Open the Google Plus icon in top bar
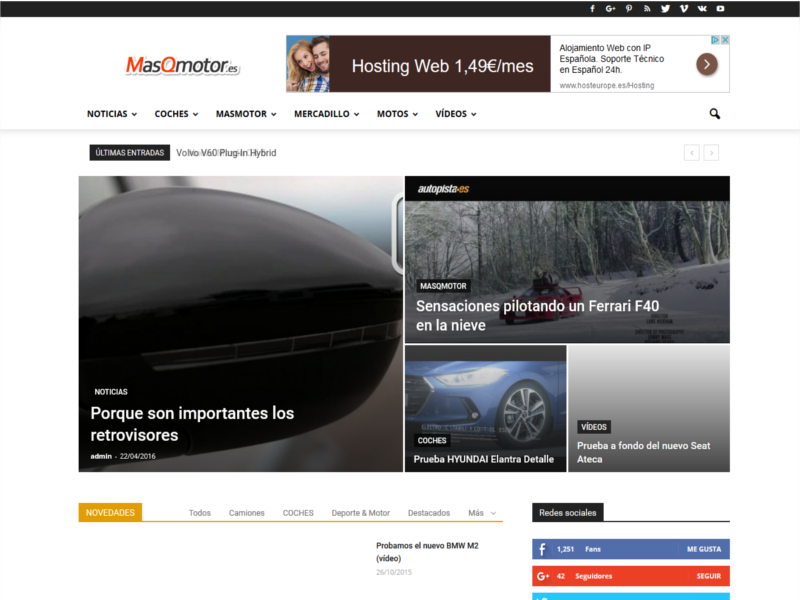This screenshot has height=600, width=800. 610,9
